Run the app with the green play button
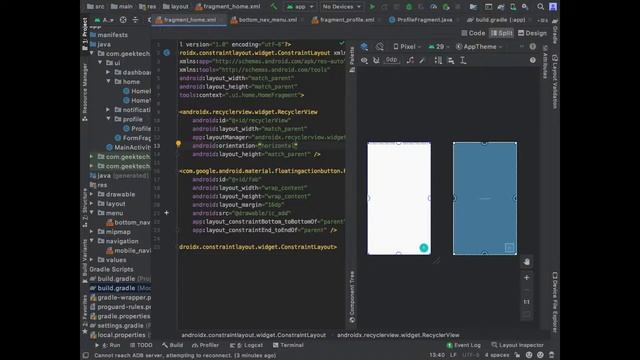The height and width of the screenshot is (360, 640). [372, 7]
